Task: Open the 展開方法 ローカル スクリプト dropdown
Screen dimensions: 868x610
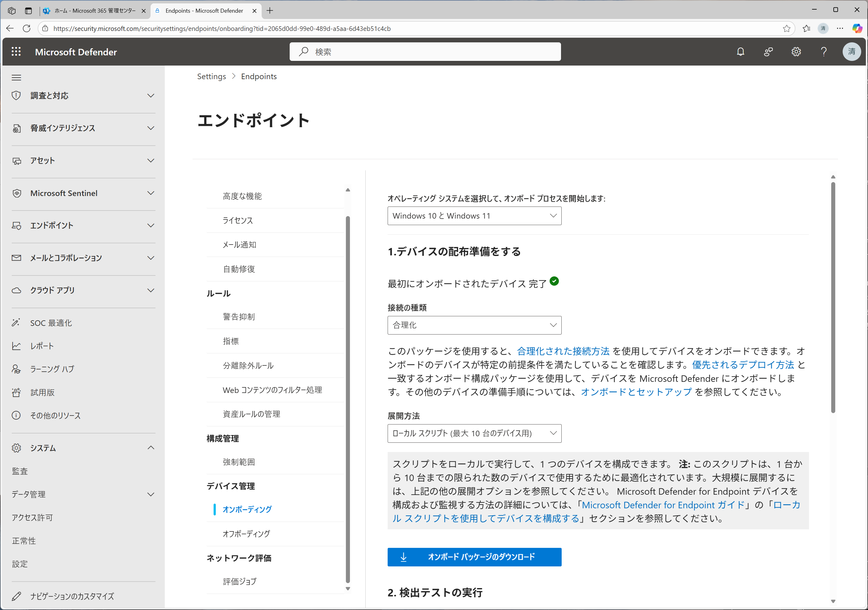Action: 474,433
